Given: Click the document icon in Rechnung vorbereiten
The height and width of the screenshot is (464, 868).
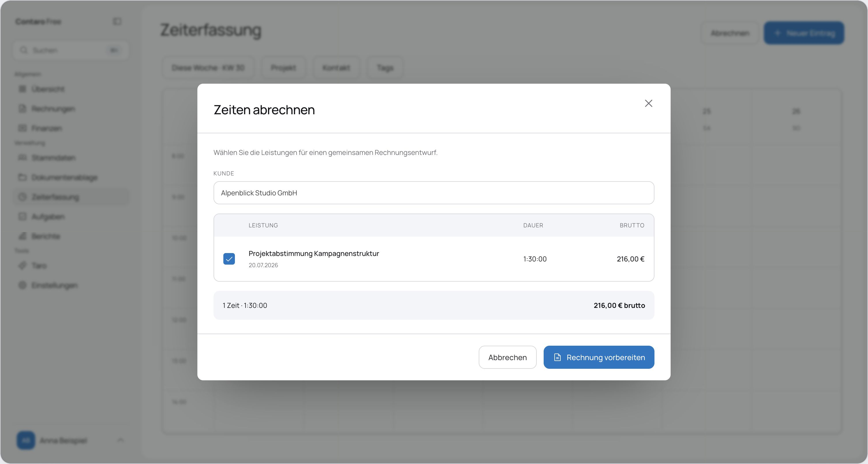Looking at the screenshot, I should click(557, 357).
